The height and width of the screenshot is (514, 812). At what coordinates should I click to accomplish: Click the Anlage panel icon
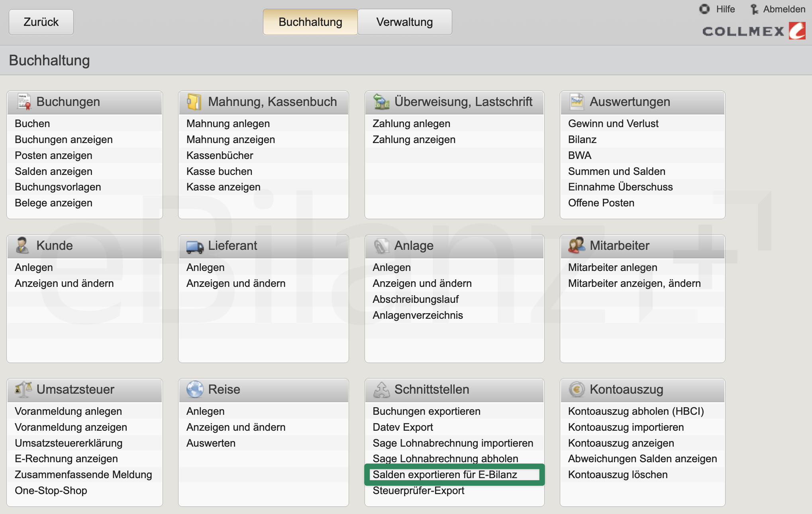pos(381,246)
